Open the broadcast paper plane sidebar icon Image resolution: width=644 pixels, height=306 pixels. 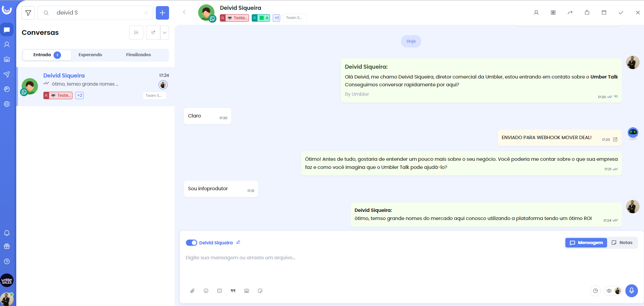(x=7, y=74)
